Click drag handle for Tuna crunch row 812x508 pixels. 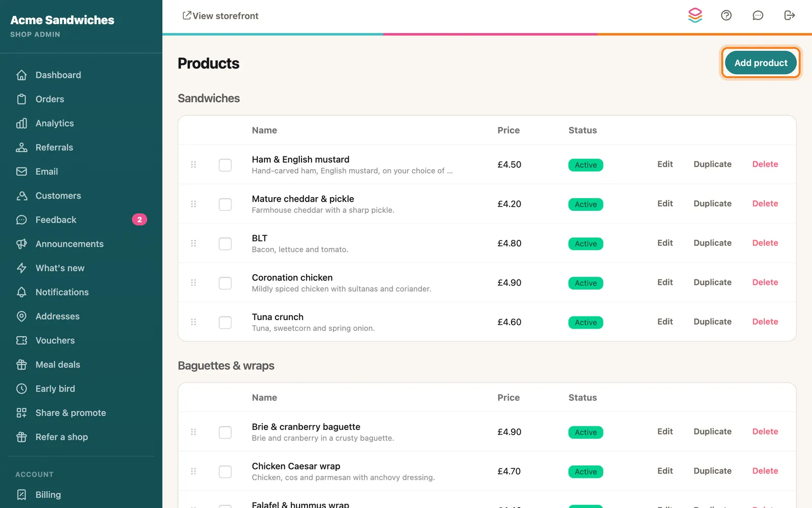click(x=193, y=322)
